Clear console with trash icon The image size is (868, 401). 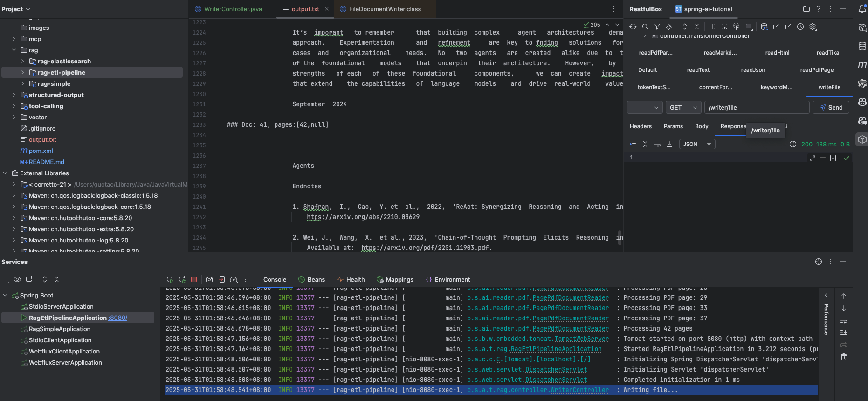click(x=844, y=357)
